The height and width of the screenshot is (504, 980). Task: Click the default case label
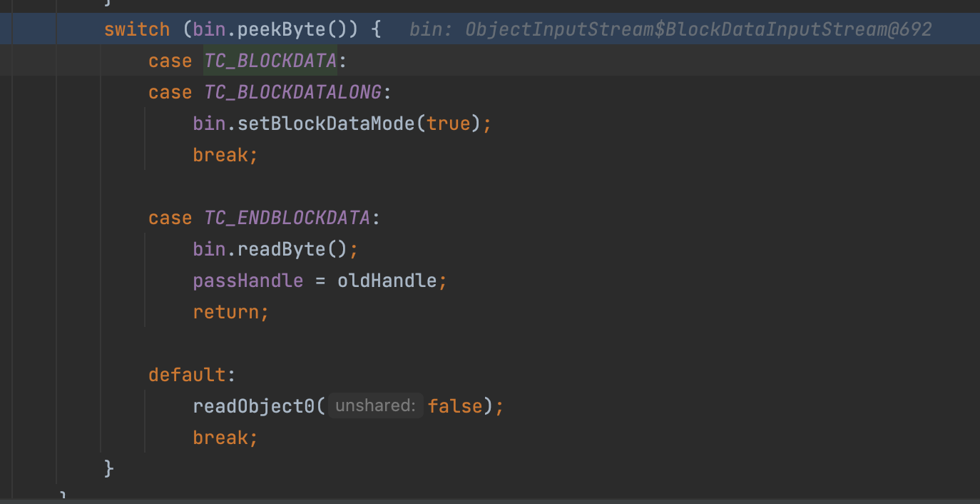point(188,375)
